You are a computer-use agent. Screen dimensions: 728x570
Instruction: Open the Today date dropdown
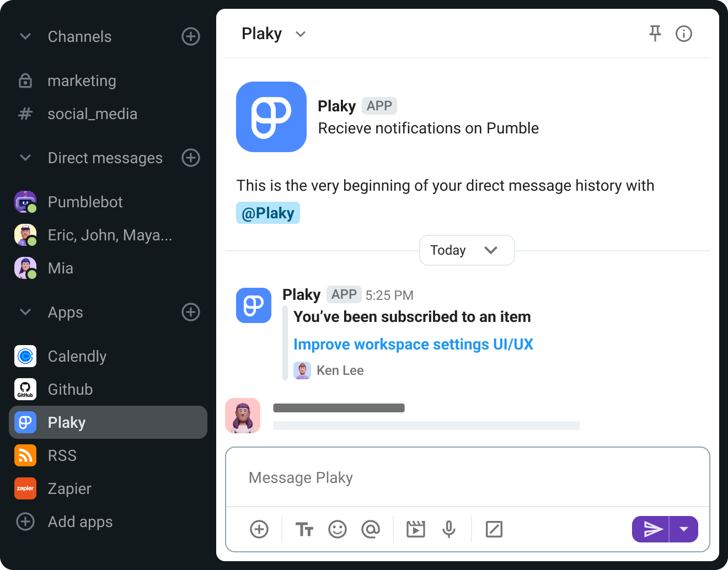[x=467, y=250]
